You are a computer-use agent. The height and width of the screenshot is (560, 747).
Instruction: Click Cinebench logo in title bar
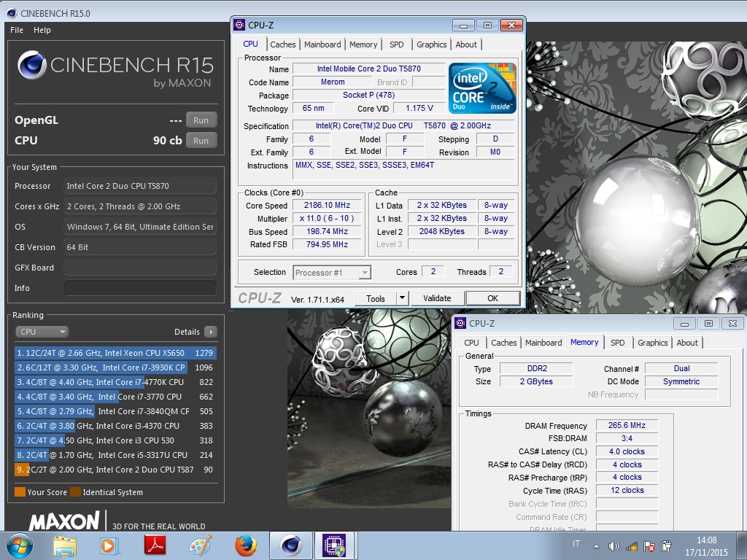(12, 13)
